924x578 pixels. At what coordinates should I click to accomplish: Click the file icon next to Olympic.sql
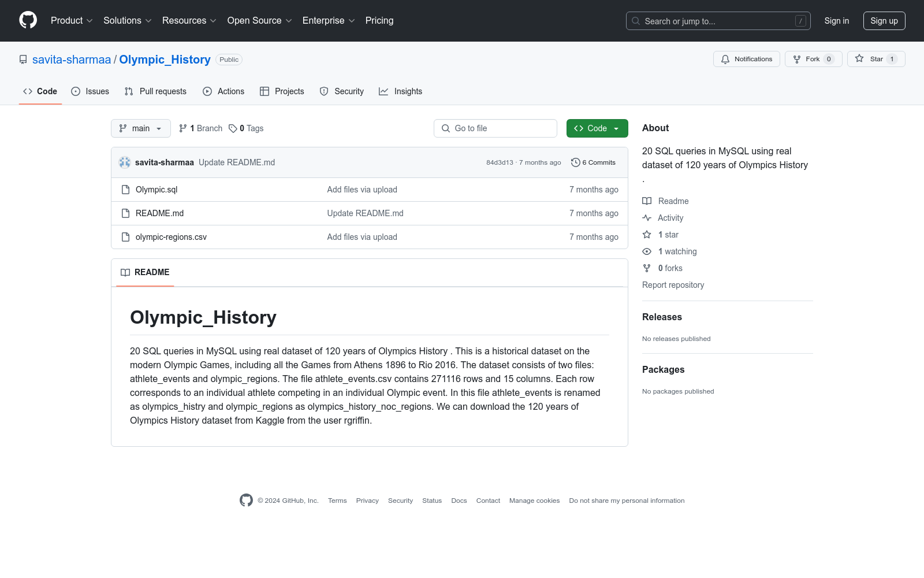(125, 190)
